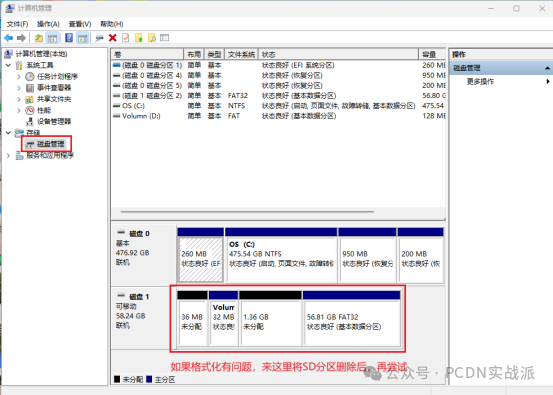Sort by the 容量 column header
553x395 pixels.
tap(432, 54)
